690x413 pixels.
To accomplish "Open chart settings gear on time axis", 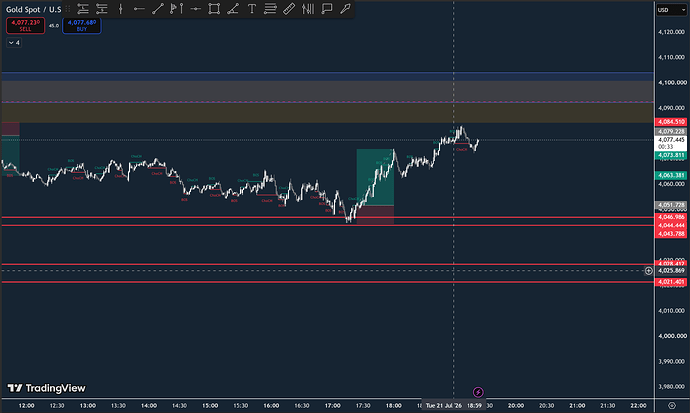I will 672,406.
